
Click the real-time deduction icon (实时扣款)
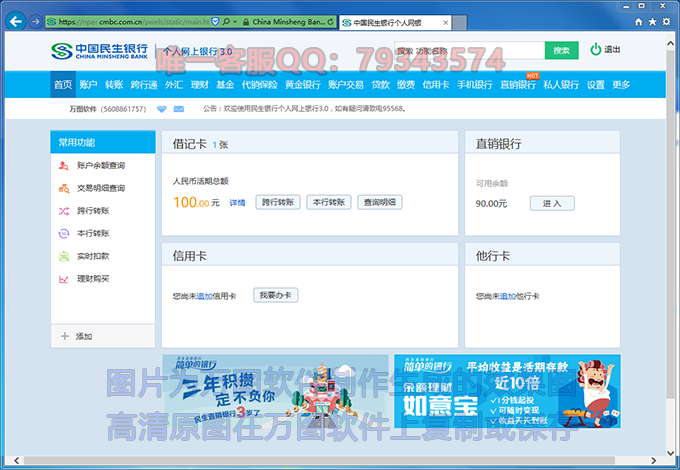pos(63,256)
